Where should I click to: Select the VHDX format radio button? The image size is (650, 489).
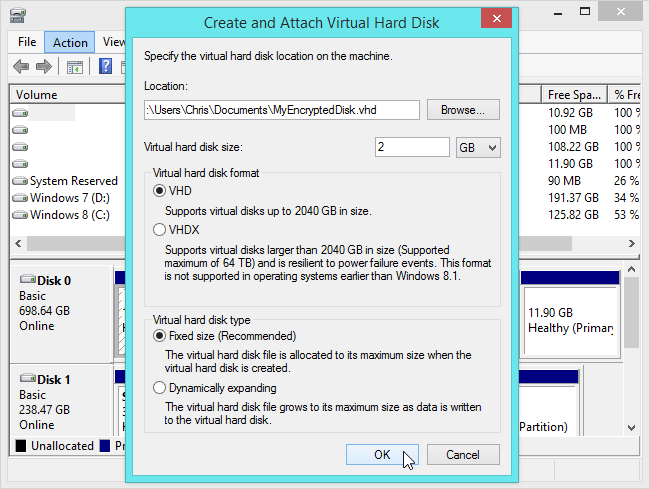coord(158,229)
